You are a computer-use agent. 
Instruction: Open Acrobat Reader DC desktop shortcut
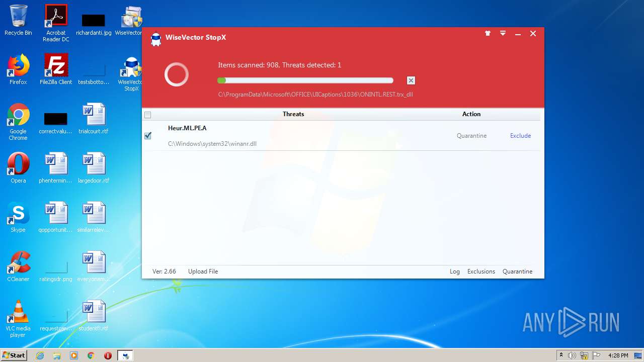point(56,23)
